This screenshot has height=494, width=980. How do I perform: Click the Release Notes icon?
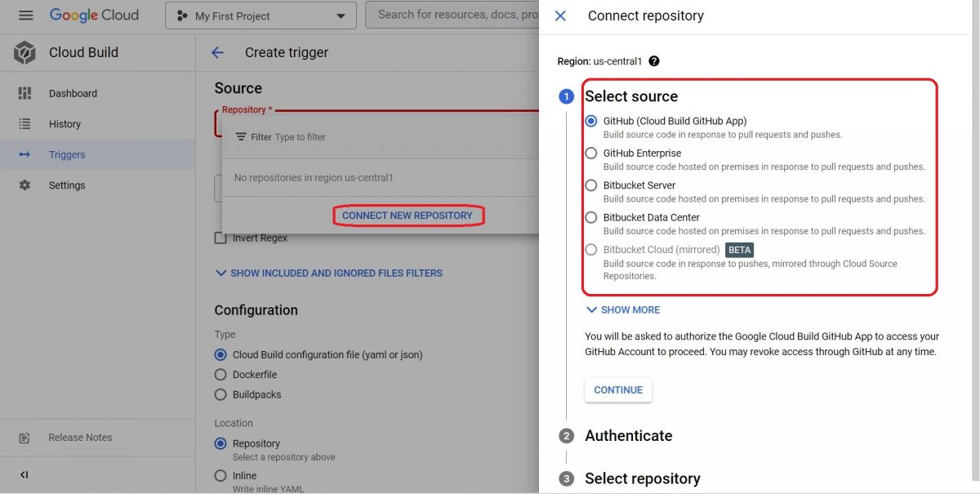[x=23, y=438]
